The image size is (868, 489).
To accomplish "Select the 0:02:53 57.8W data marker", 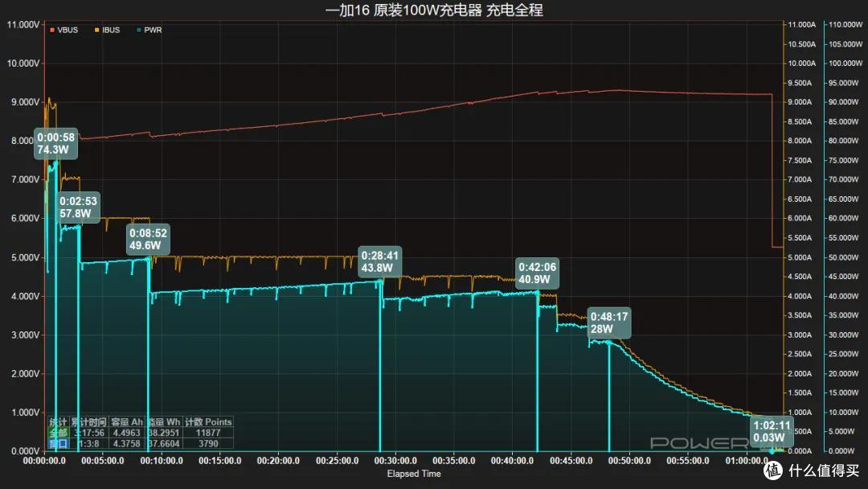I will (x=78, y=208).
